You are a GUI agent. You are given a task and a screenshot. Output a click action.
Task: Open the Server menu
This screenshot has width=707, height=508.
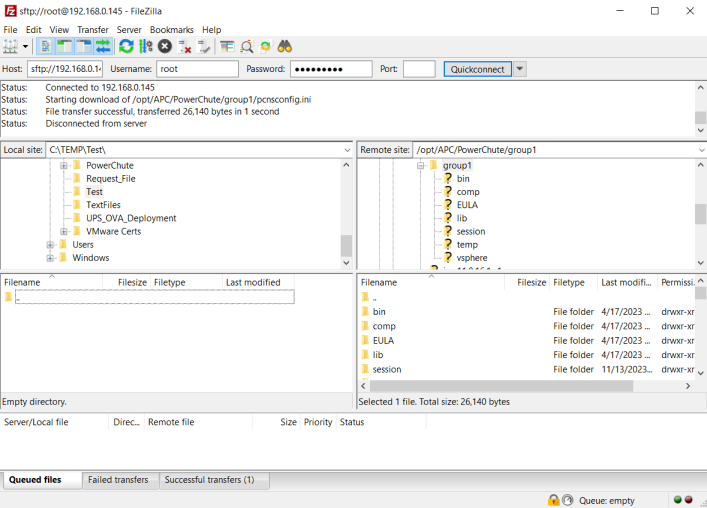coord(129,30)
